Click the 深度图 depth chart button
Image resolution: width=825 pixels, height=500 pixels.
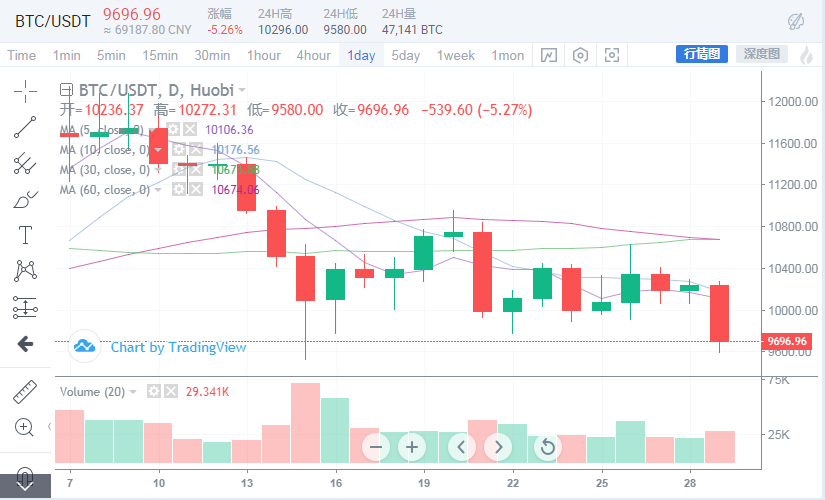click(x=761, y=54)
